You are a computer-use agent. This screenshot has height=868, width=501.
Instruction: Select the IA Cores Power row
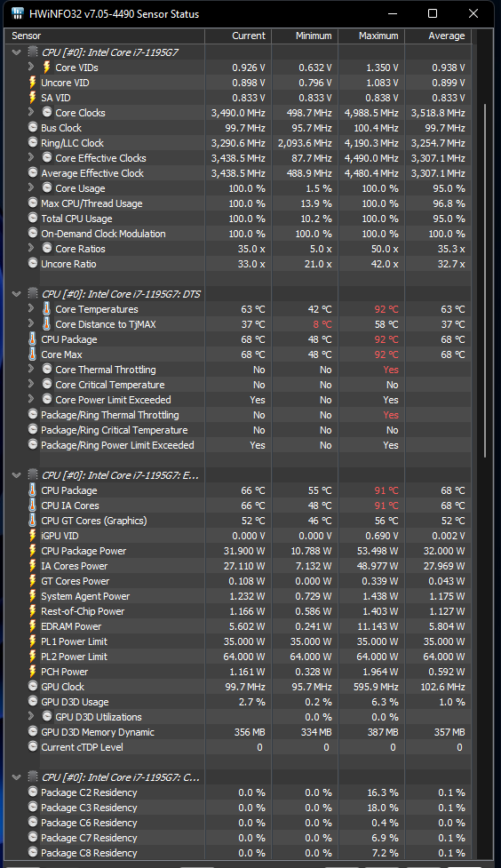[238, 566]
